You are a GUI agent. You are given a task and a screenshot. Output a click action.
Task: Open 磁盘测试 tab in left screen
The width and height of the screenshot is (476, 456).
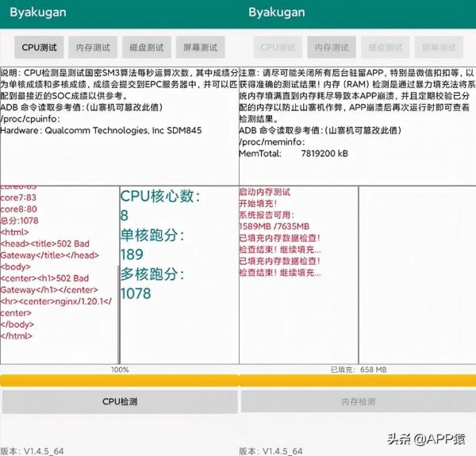click(x=147, y=48)
